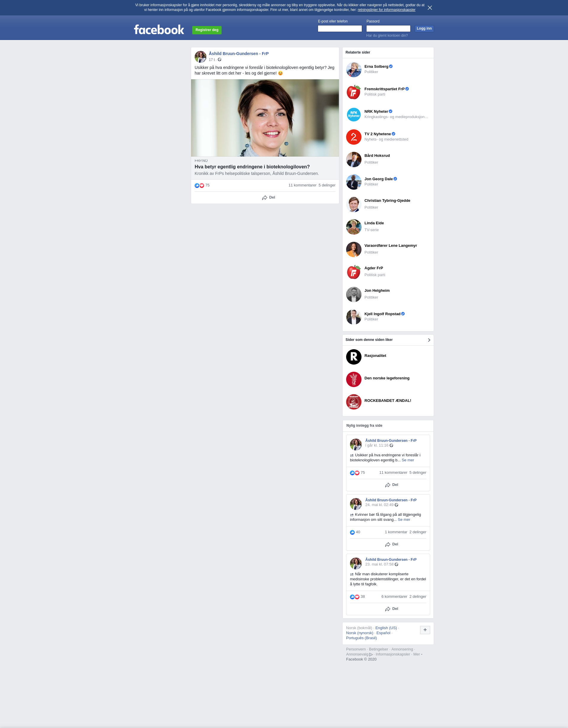
Task: Click Jon Helgheim's profile picture
Action: click(354, 294)
